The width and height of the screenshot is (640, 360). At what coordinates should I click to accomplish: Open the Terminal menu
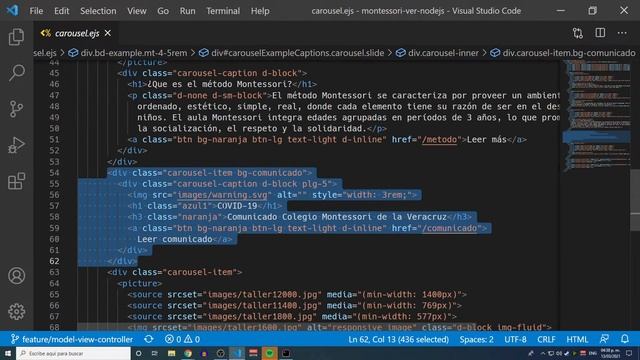[x=223, y=11]
